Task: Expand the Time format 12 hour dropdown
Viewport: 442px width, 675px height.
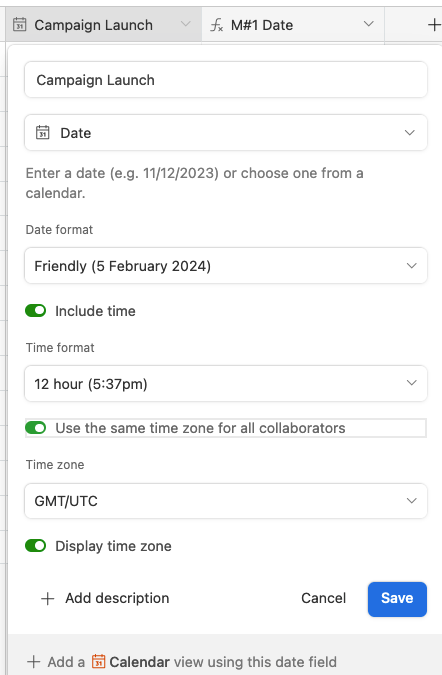Action: [x=226, y=384]
